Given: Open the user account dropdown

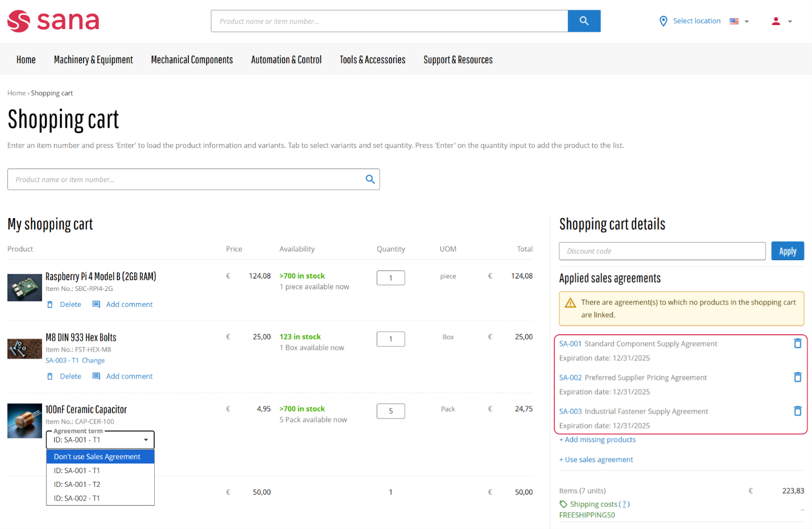Looking at the screenshot, I should pyautogui.click(x=781, y=21).
